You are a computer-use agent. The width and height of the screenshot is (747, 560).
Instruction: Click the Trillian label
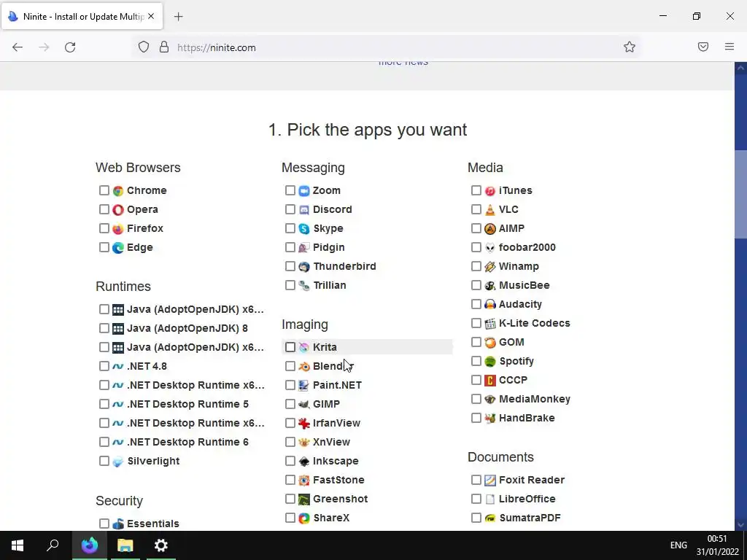330,285
